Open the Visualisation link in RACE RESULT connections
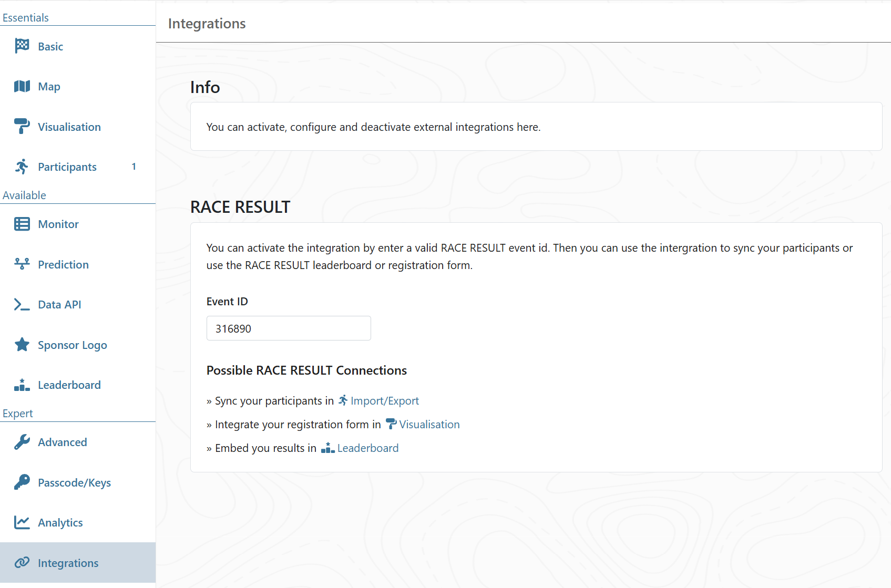891x588 pixels. [429, 425]
